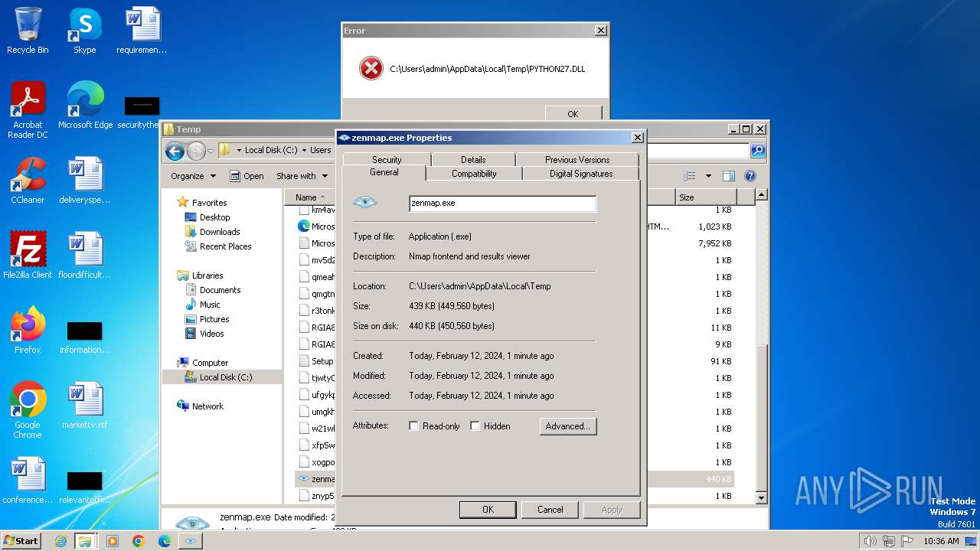Open media player taskbar icon

click(113, 541)
